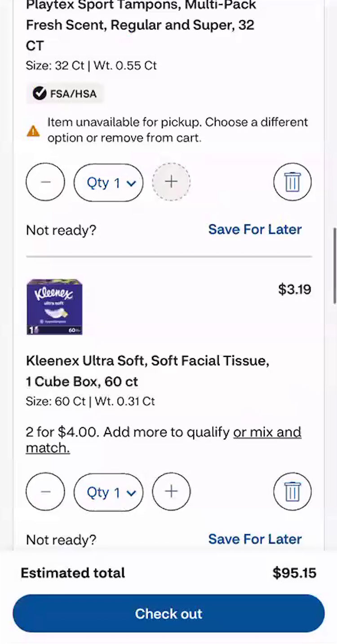Select the Playtex Sport Tampons product title
The height and width of the screenshot is (644, 337).
click(x=140, y=25)
